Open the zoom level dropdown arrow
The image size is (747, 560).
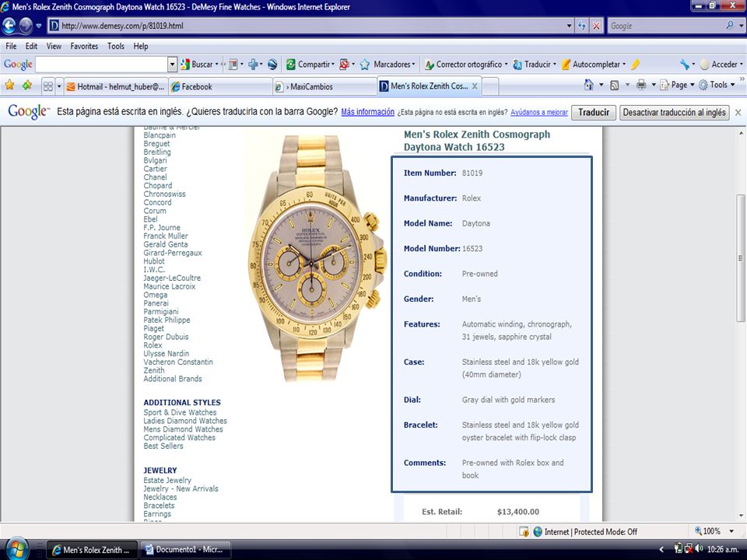tap(731, 531)
